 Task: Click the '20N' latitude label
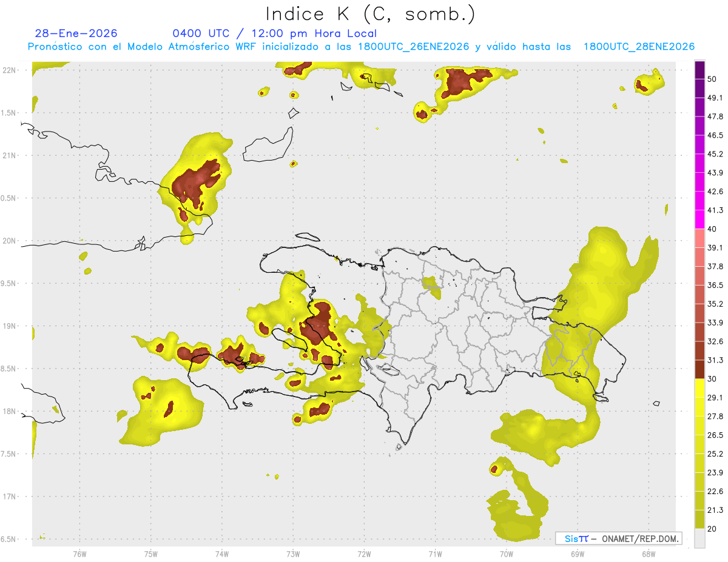pos(10,241)
